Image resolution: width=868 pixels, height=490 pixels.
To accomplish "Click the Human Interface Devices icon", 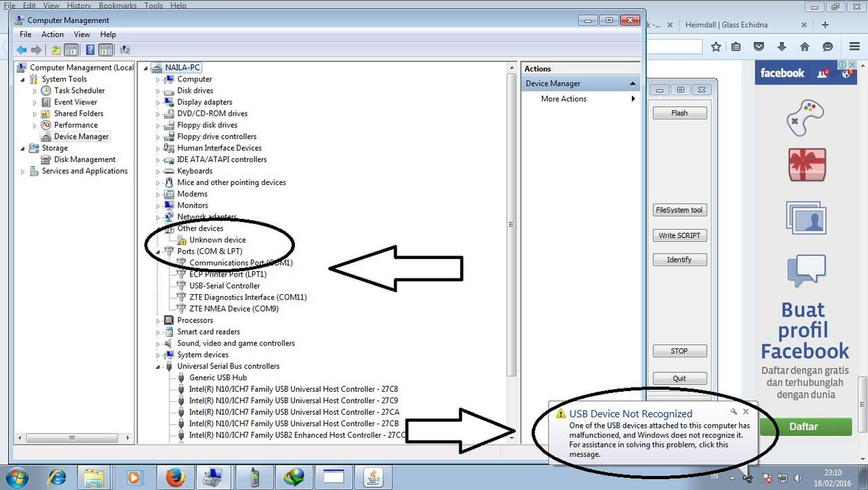I will click(170, 148).
